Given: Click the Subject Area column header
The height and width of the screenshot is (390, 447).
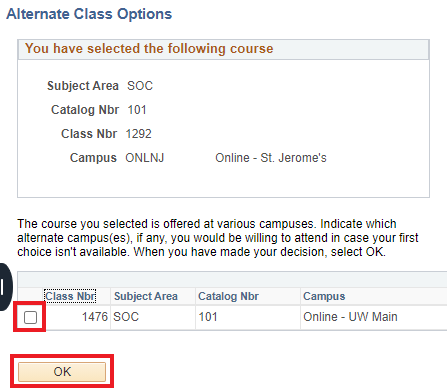Looking at the screenshot, I should click(x=146, y=296).
